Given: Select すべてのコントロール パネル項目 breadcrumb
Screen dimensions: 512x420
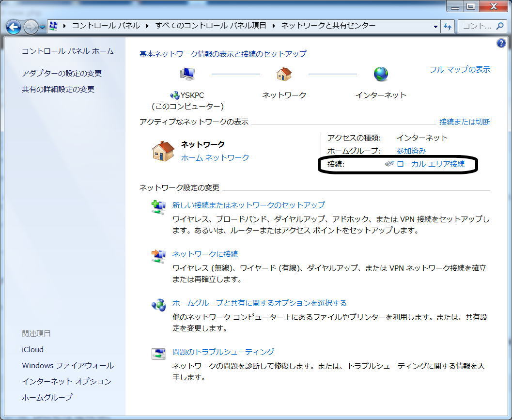Looking at the screenshot, I should tap(211, 26).
